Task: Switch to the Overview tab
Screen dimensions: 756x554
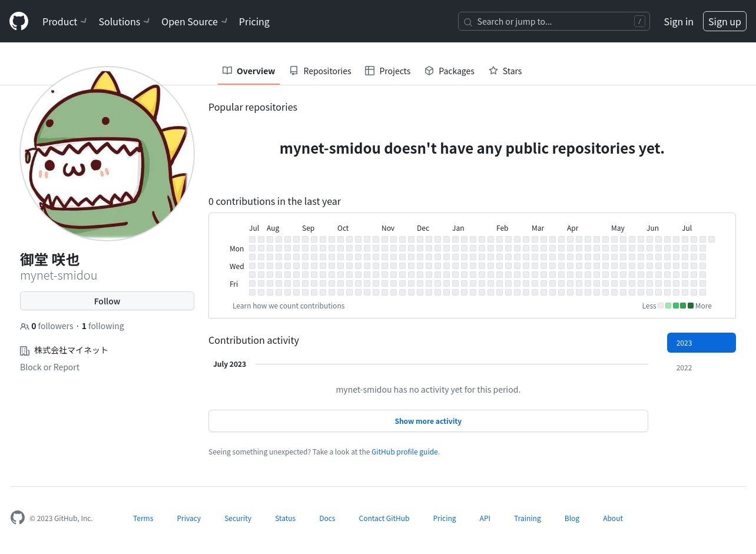Action: click(248, 71)
